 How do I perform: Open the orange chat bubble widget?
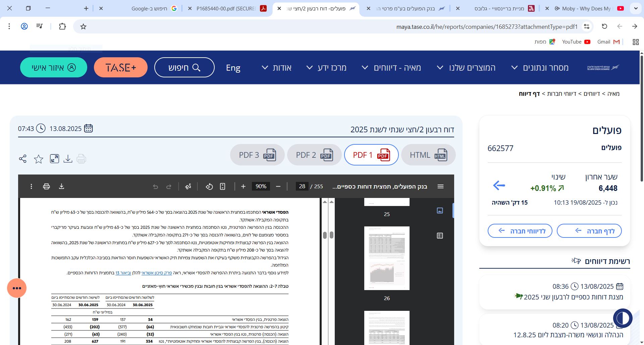coord(17,288)
